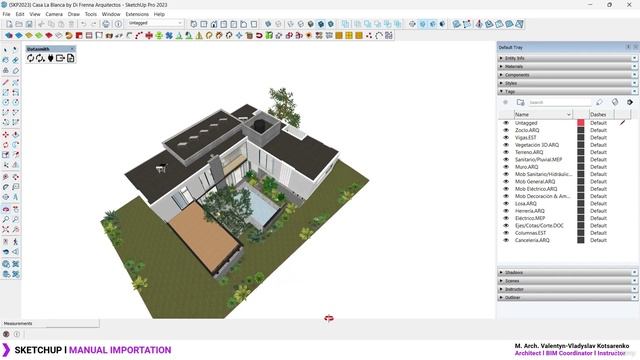Select the Walk tool
Image resolution: width=640 pixels, height=360 pixels.
coord(16,242)
